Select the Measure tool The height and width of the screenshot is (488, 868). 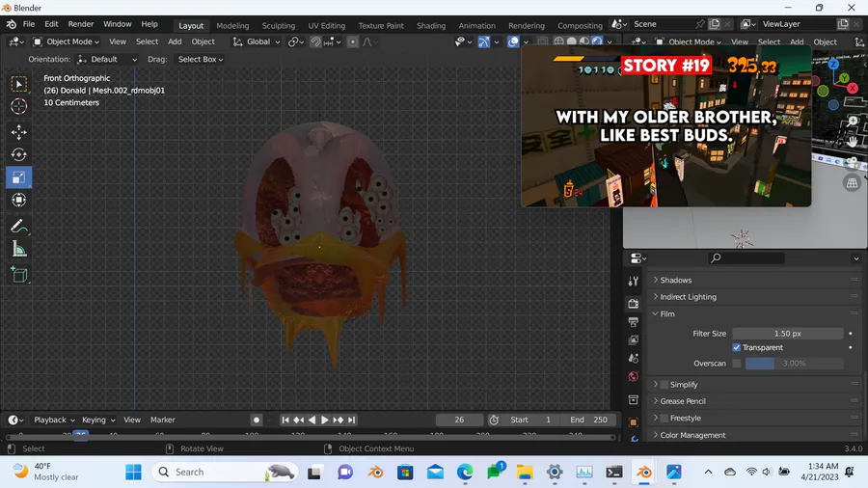19,250
